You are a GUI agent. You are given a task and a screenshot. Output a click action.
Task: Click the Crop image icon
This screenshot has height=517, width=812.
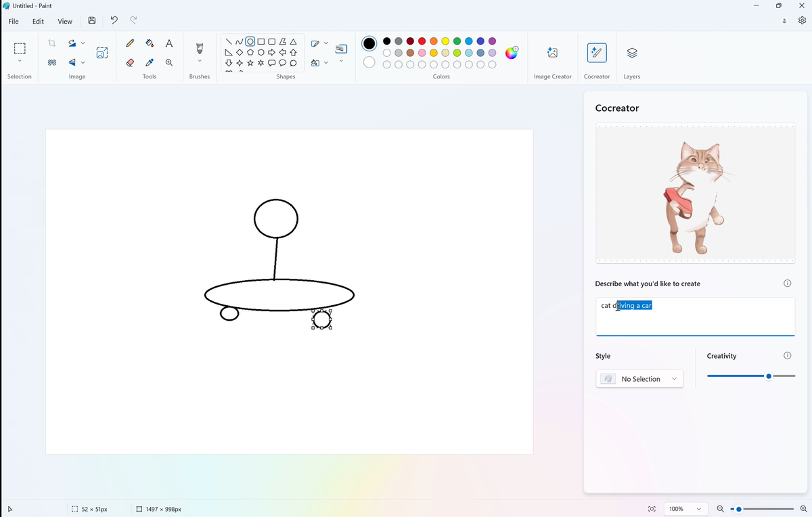52,43
